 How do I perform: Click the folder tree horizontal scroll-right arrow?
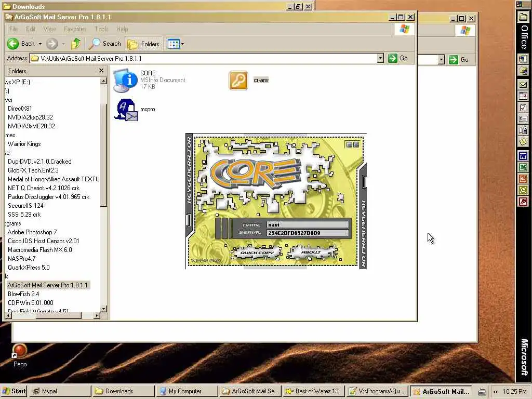97,316
